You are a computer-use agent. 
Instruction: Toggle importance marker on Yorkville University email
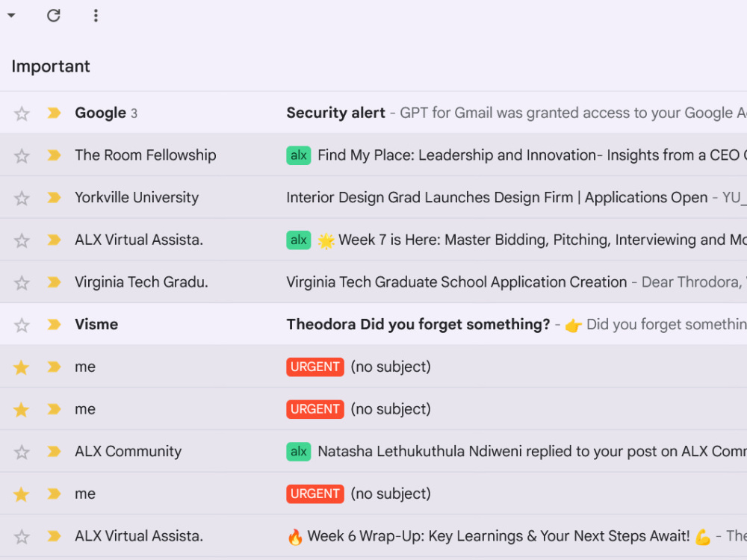point(54,197)
